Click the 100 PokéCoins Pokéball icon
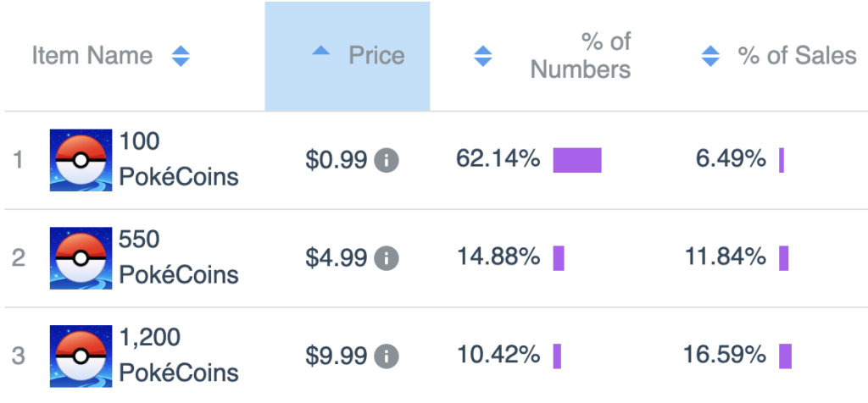This screenshot has width=868, height=403. [x=81, y=160]
